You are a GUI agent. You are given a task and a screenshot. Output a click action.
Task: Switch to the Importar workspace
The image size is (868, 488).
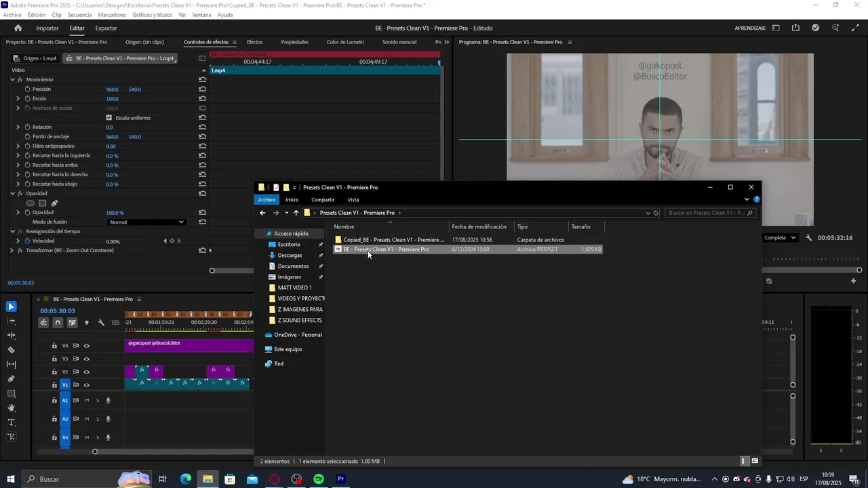[x=47, y=28]
